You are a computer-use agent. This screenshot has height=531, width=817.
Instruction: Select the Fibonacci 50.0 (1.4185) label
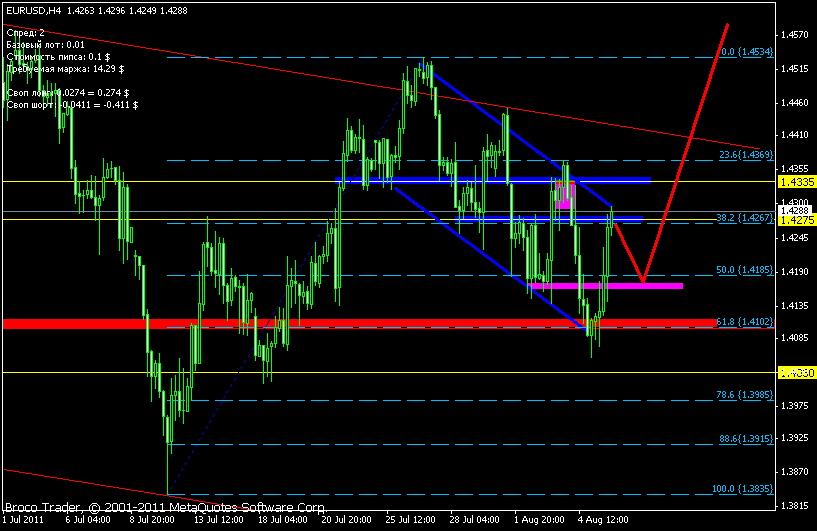pos(745,270)
